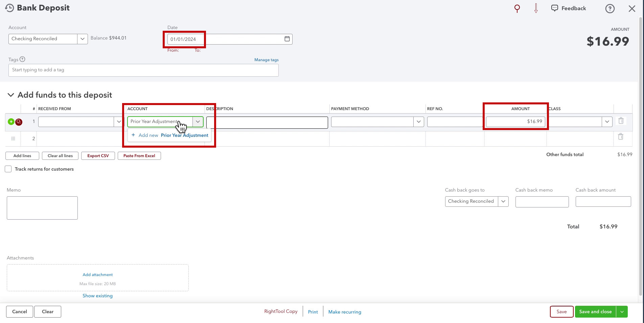Click the Make recurring link
The image size is (644, 323).
(x=345, y=312)
